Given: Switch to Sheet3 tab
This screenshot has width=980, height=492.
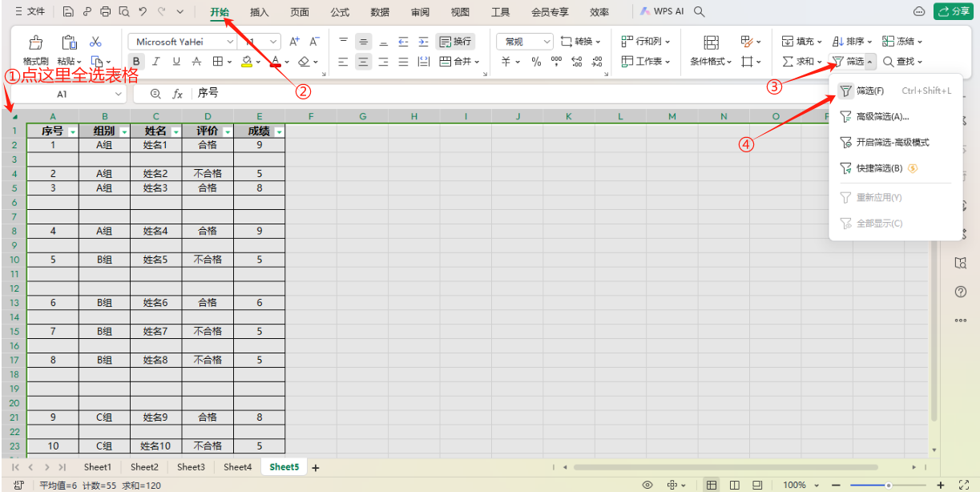Looking at the screenshot, I should click(191, 467).
